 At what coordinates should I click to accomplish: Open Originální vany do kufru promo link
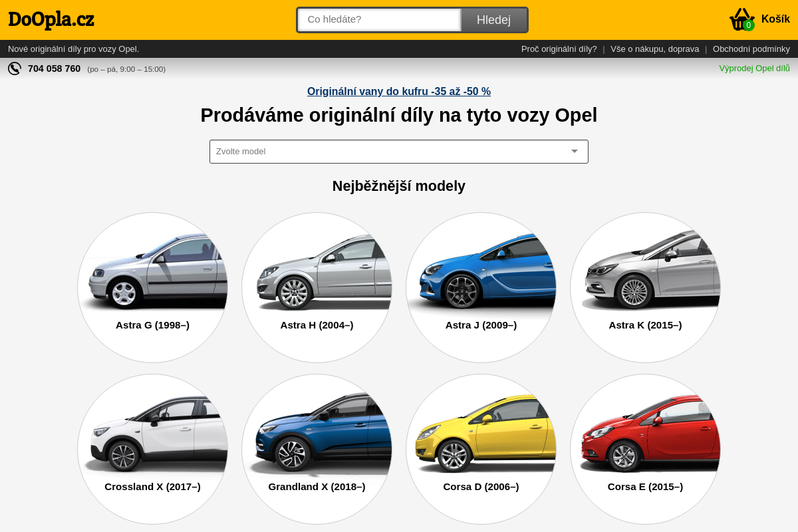pos(399,92)
